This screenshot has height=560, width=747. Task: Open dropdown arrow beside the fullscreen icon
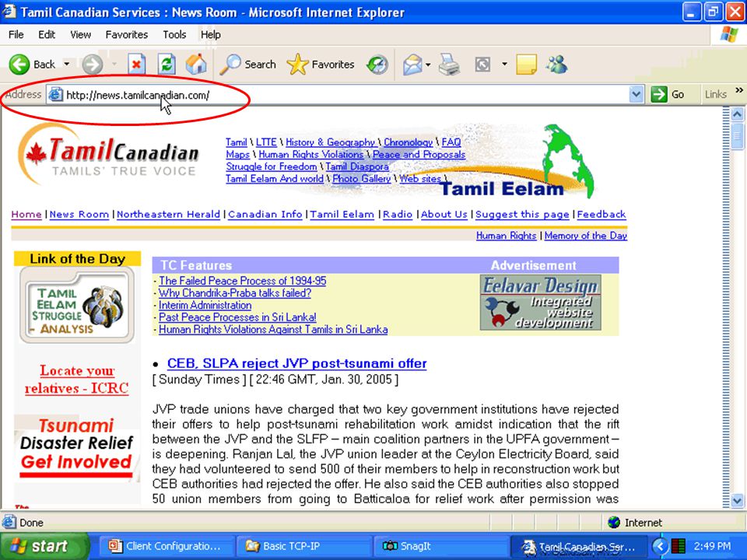[504, 65]
